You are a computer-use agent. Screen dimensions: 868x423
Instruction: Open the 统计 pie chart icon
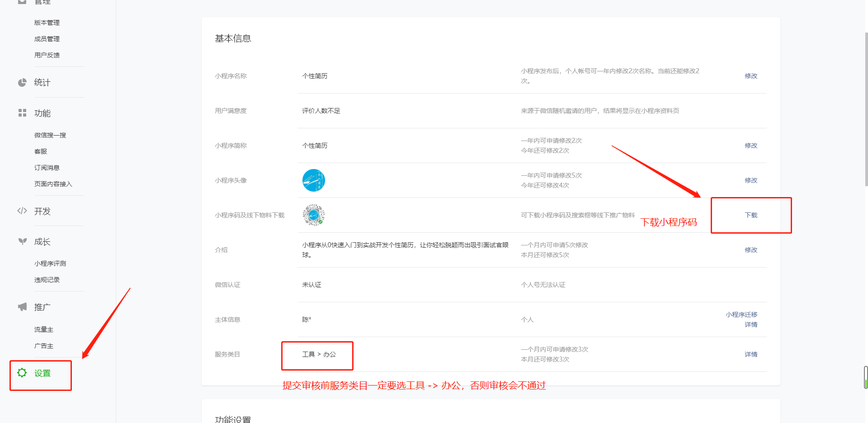(x=22, y=82)
